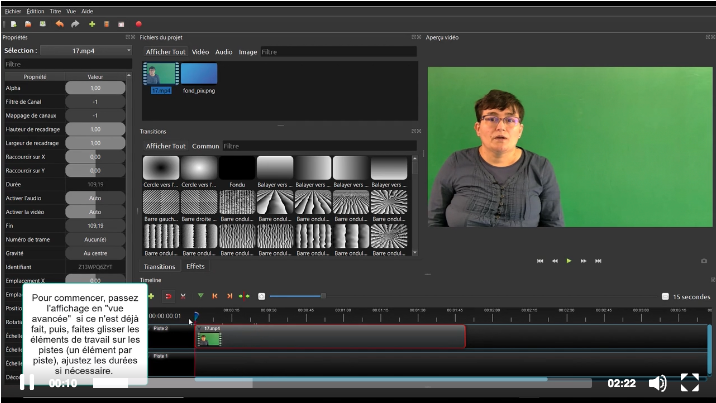Add a marker with the green arrow icon

coord(200,296)
